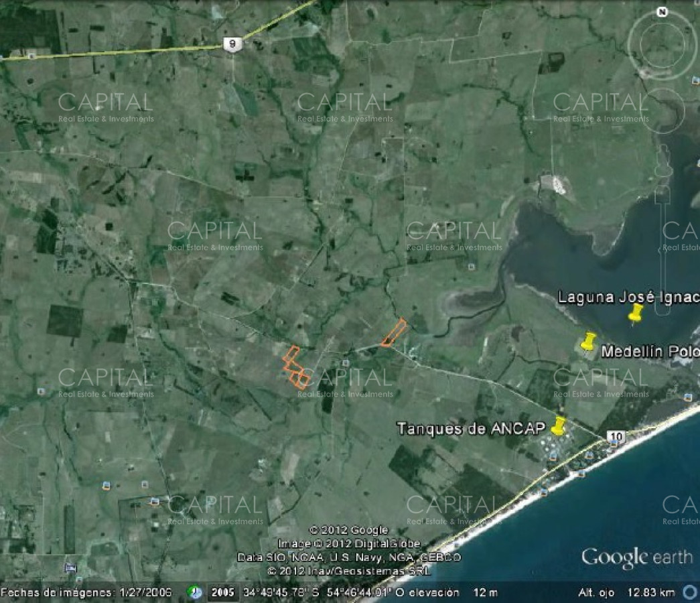Click the Medellín Polo placemark label
Screen dimensions: 700x603
648,352
